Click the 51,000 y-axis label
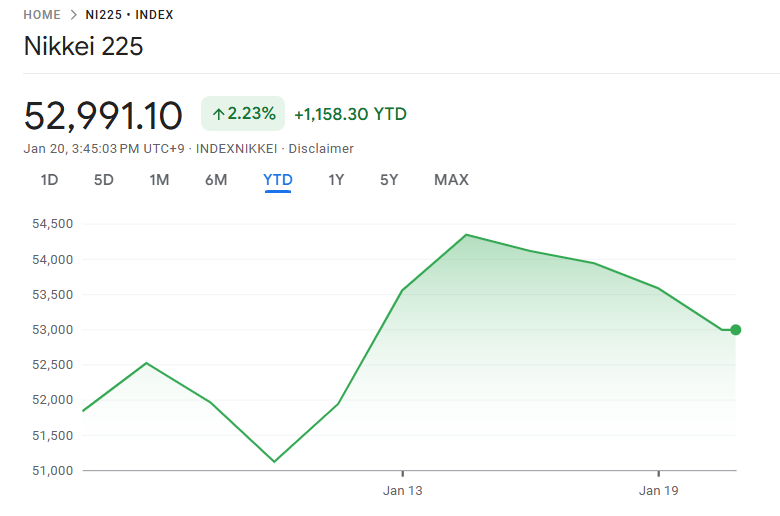Image resolution: width=780 pixels, height=516 pixels. point(53,471)
